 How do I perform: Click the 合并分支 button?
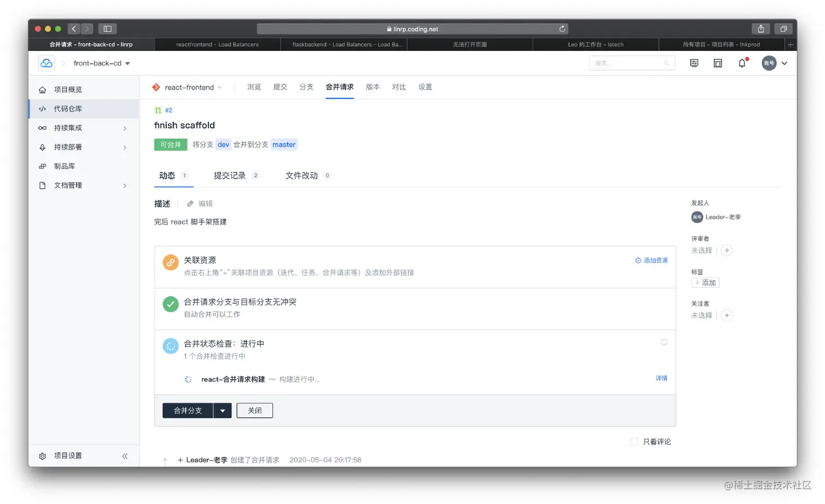(x=188, y=411)
